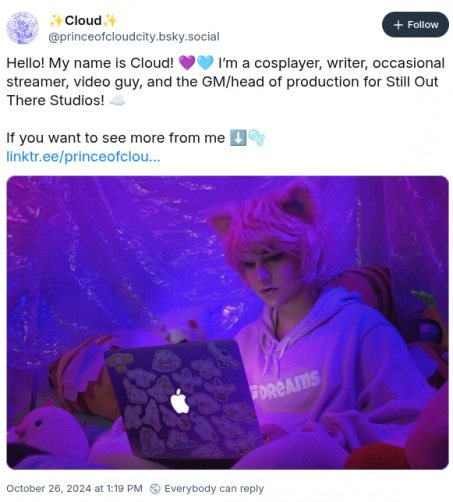Click the October 26, 2024 timestamp
Image resolution: width=453 pixels, height=502 pixels.
74,489
